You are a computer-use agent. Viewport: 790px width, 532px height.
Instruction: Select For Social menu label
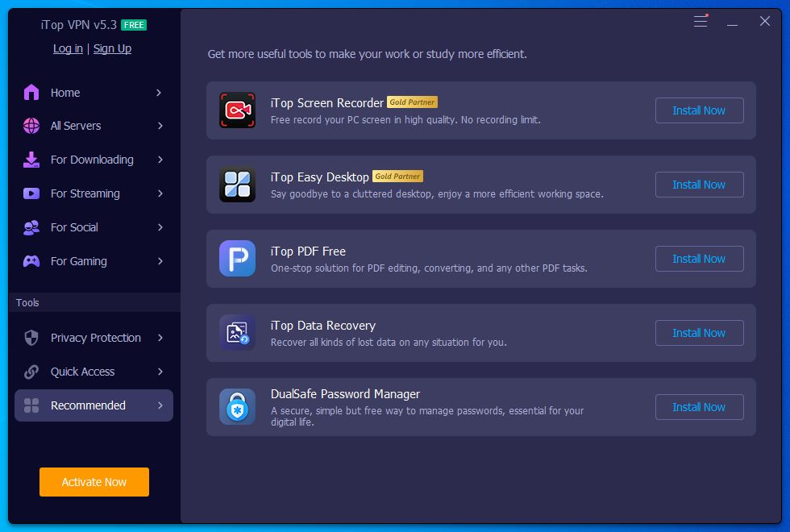[x=74, y=227]
